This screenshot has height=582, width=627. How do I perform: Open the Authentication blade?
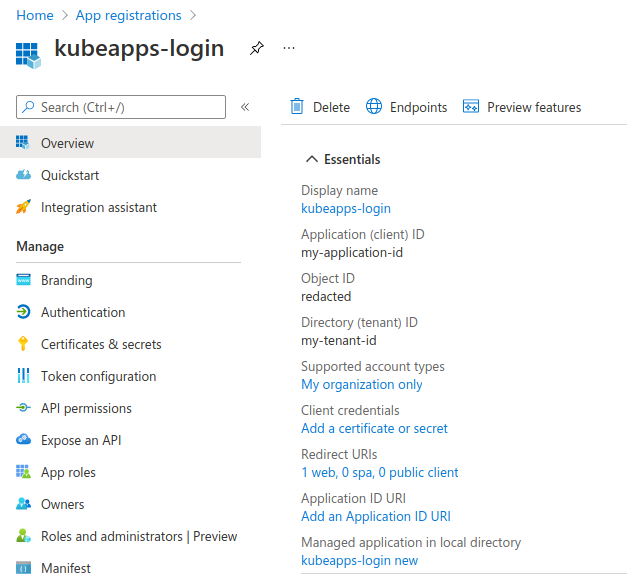(83, 312)
